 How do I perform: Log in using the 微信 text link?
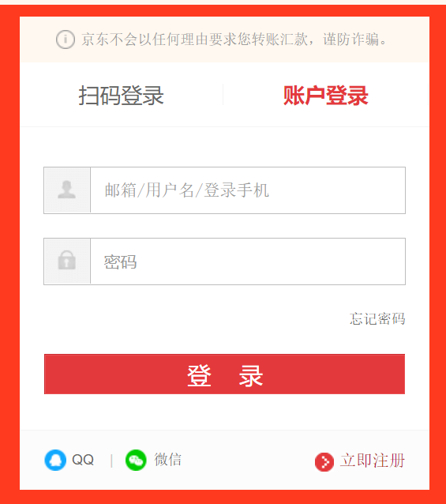[167, 460]
